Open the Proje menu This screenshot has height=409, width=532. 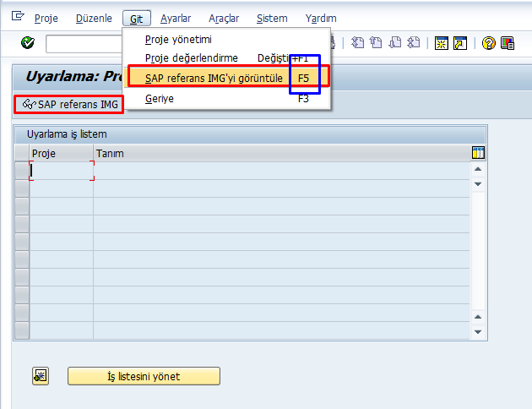coord(46,19)
